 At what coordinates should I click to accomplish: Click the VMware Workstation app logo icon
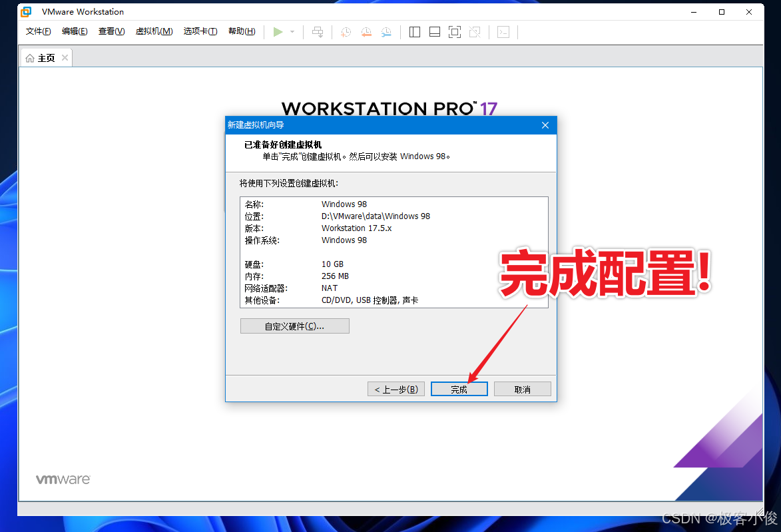coord(27,11)
